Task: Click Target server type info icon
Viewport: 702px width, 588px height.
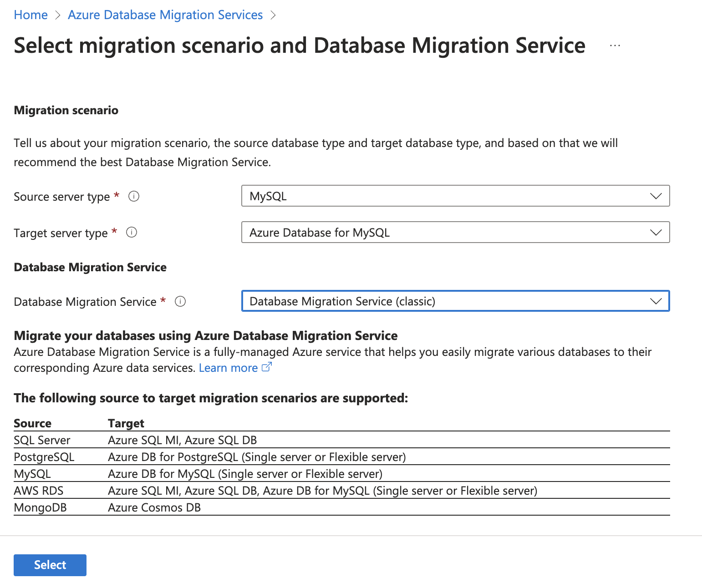Action: [132, 233]
